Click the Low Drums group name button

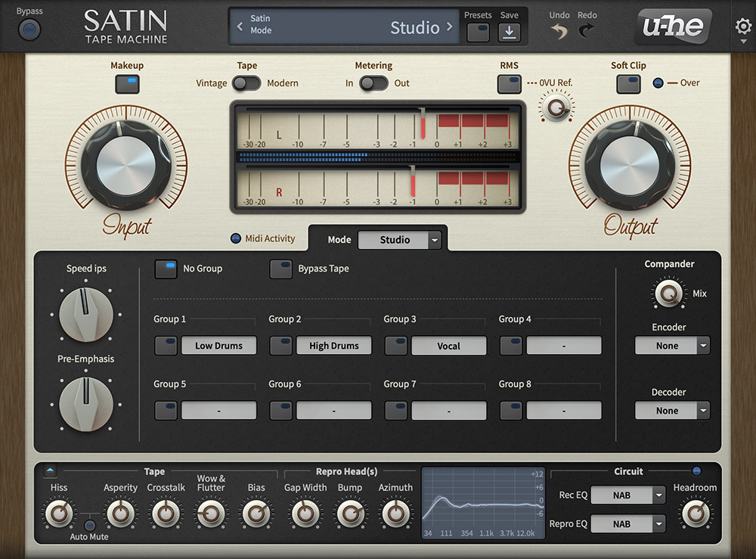point(219,346)
